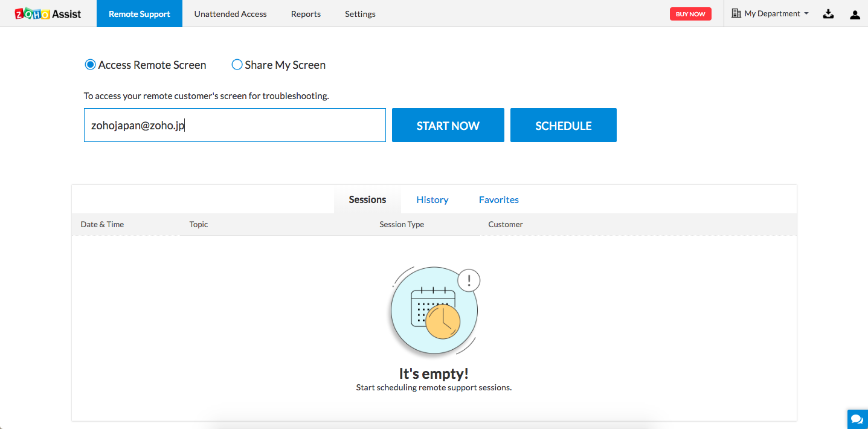
Task: Focus the customer email input field
Action: 234,125
